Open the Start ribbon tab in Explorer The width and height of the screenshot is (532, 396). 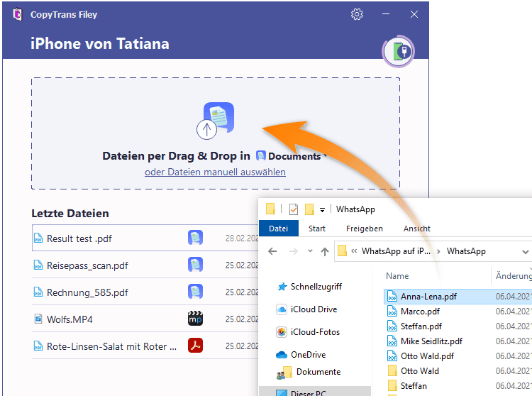coord(317,229)
